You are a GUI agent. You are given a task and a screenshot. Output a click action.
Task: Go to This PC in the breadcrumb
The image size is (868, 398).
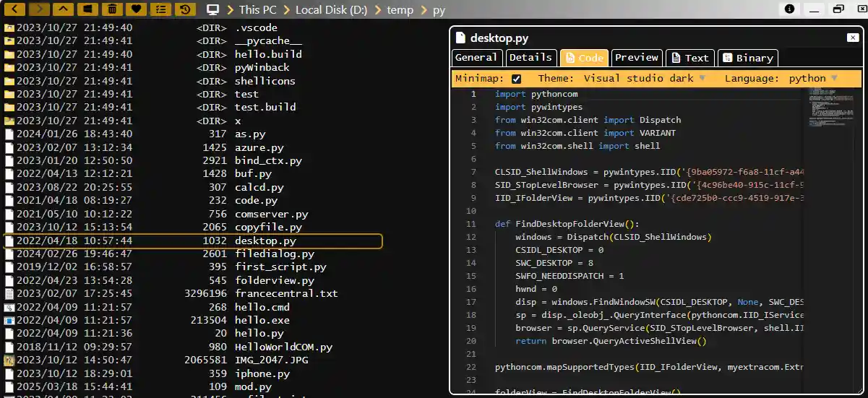(x=259, y=9)
